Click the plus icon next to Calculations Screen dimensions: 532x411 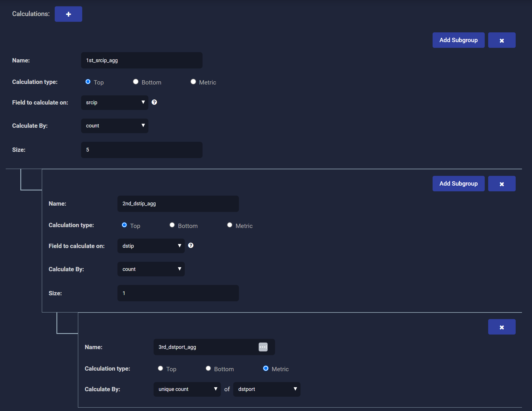click(68, 14)
